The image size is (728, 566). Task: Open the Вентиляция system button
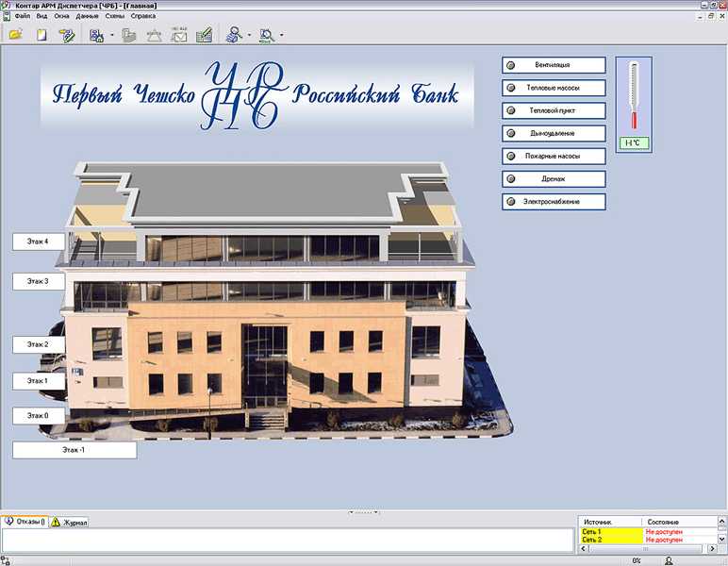[554, 65]
